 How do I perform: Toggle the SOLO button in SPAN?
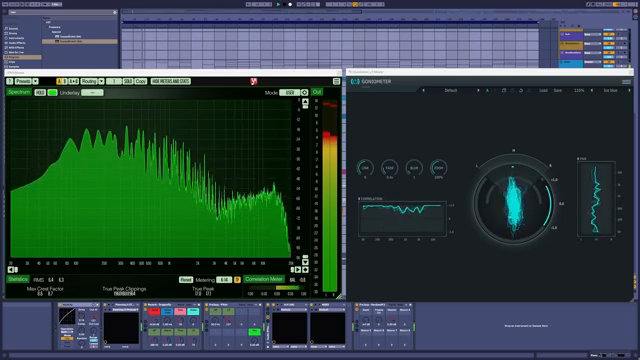tap(128, 81)
